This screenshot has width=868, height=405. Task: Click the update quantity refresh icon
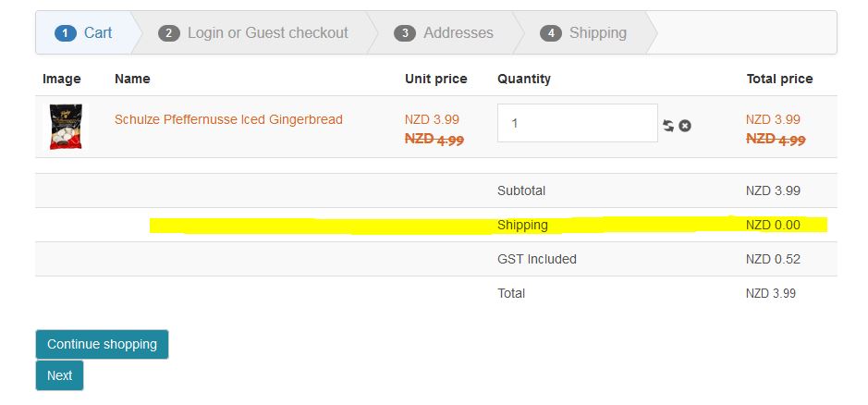668,126
